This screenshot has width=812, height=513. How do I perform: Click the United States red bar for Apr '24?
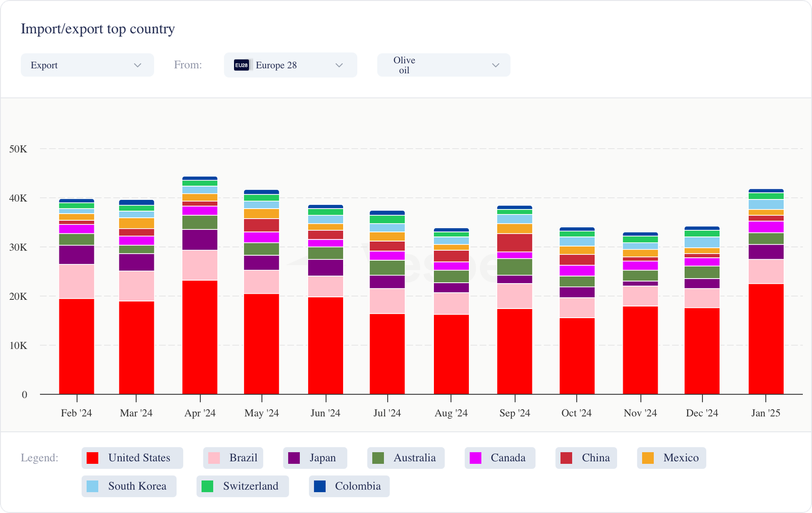coord(200,337)
